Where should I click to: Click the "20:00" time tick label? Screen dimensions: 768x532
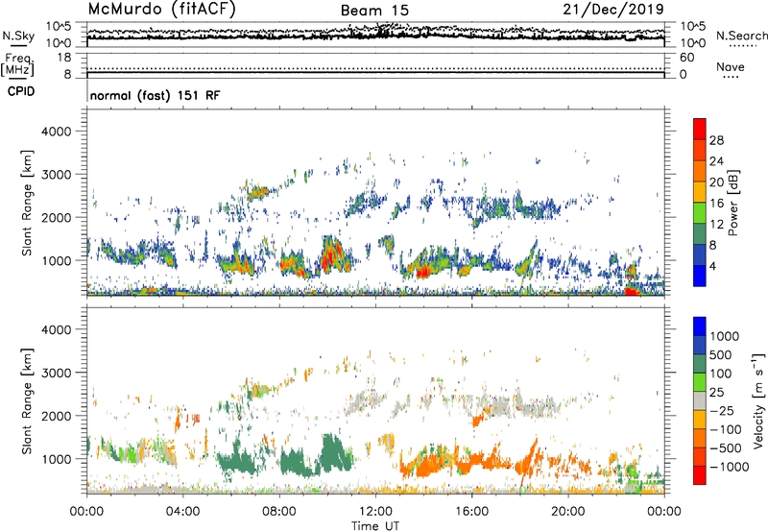click(567, 512)
